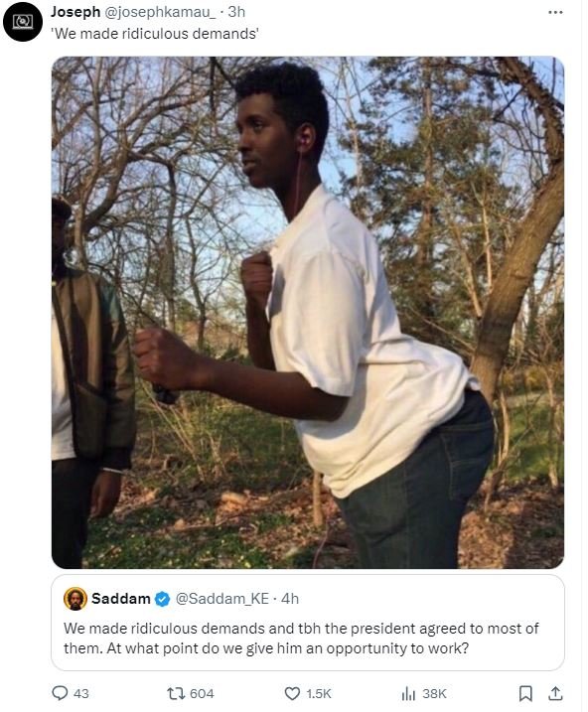
Task: View analytics via the bar chart icon
Action: point(408,693)
